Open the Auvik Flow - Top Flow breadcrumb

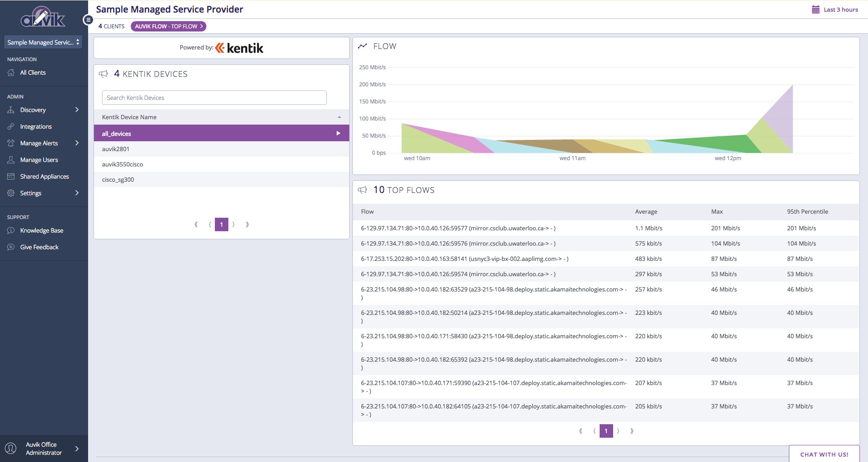coord(169,27)
